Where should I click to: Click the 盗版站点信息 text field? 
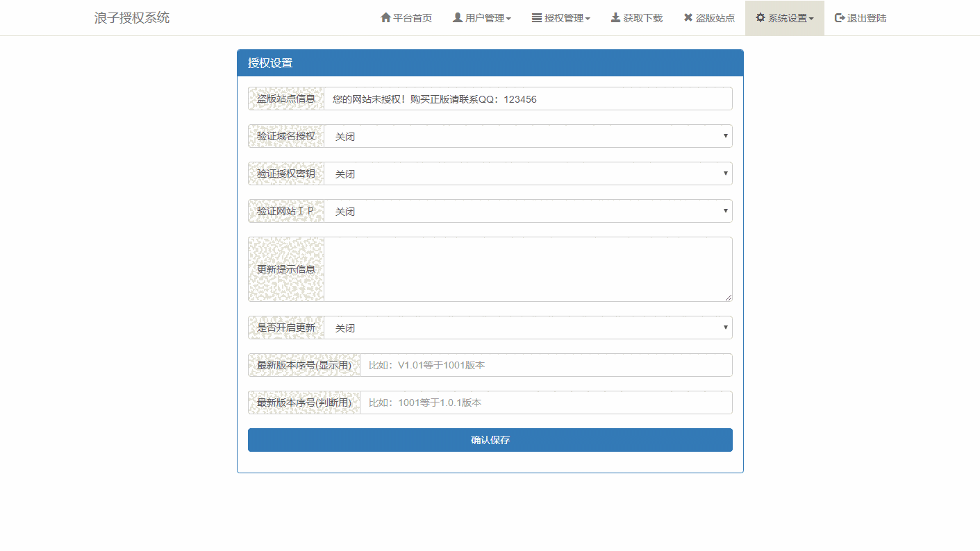click(529, 99)
